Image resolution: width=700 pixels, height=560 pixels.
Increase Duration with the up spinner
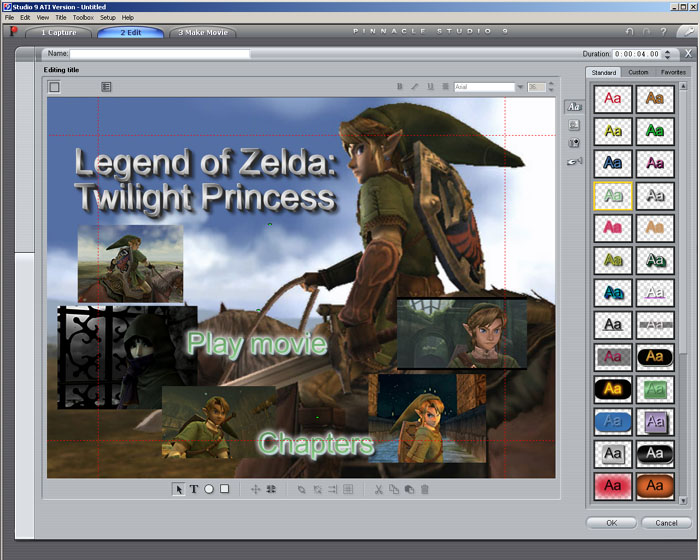coord(667,51)
